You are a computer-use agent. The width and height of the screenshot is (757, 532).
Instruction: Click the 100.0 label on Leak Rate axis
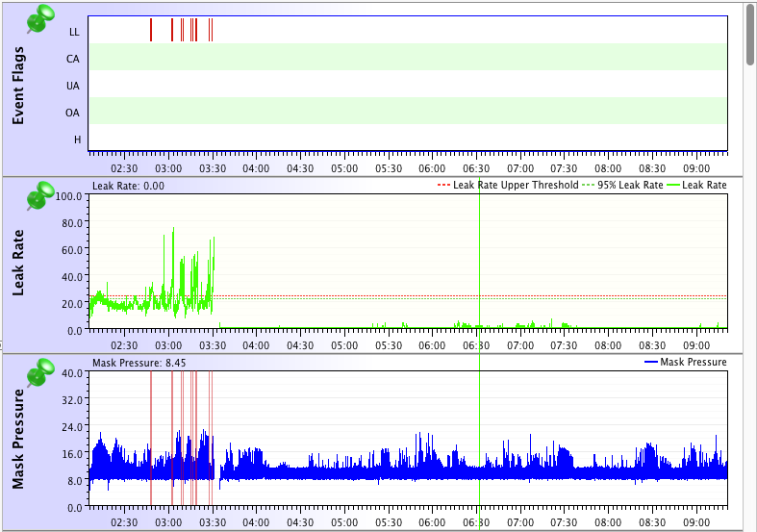[68, 196]
